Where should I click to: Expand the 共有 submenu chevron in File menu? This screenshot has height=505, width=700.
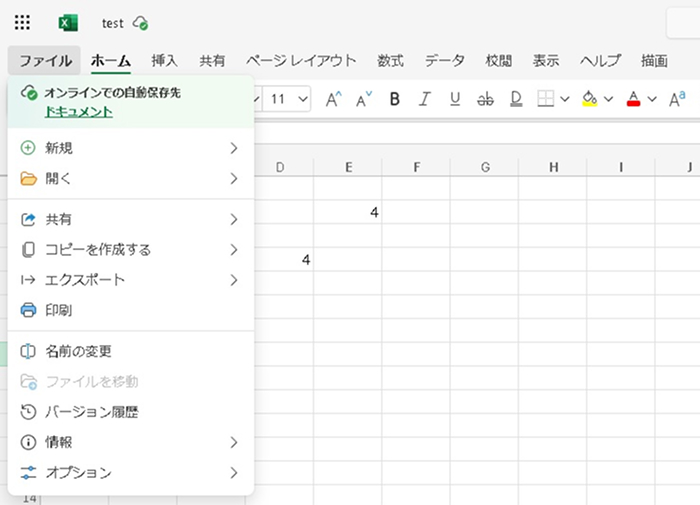pos(234,219)
